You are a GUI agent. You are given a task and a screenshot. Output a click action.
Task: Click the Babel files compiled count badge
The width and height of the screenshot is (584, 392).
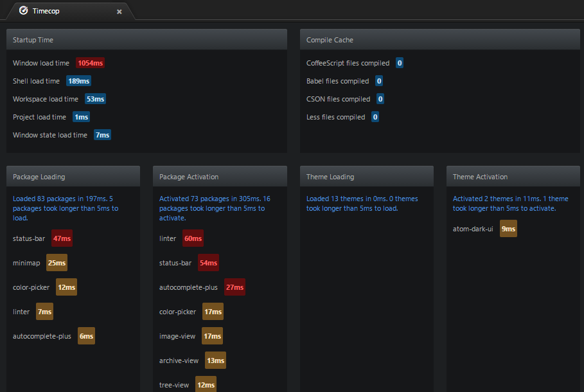(x=379, y=81)
